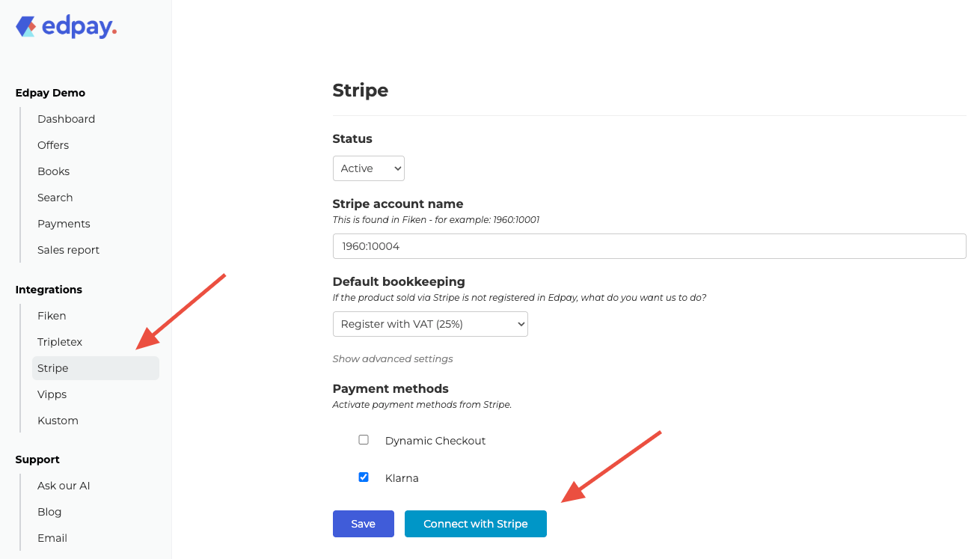This screenshot has width=980, height=559.
Task: Expand the Default bookkeeping dropdown
Action: tap(430, 324)
